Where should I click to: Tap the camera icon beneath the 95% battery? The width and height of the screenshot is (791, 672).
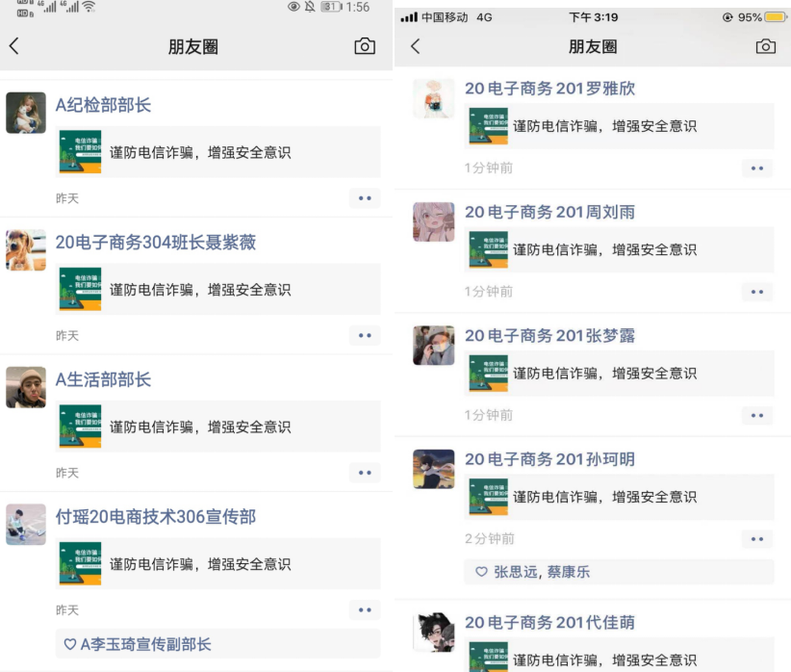pyautogui.click(x=765, y=46)
